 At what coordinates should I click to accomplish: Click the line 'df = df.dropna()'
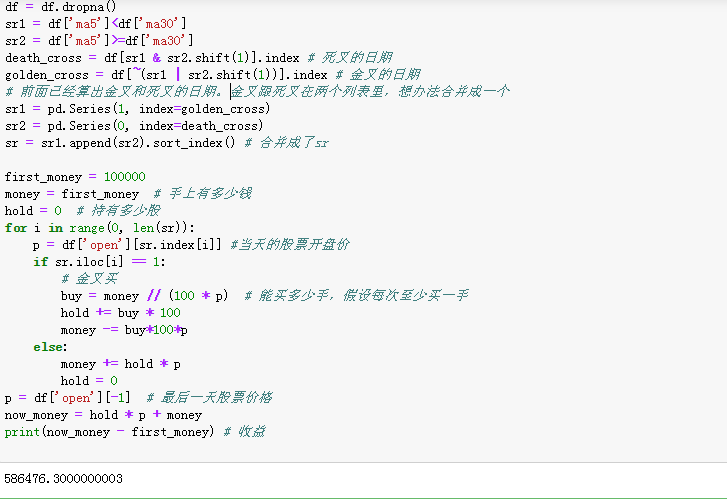pyautogui.click(x=61, y=6)
